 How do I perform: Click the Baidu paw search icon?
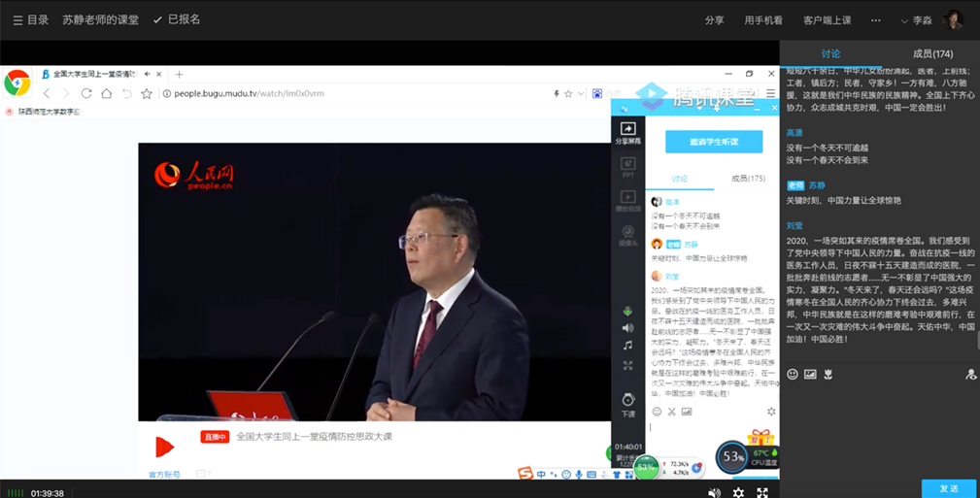(597, 94)
